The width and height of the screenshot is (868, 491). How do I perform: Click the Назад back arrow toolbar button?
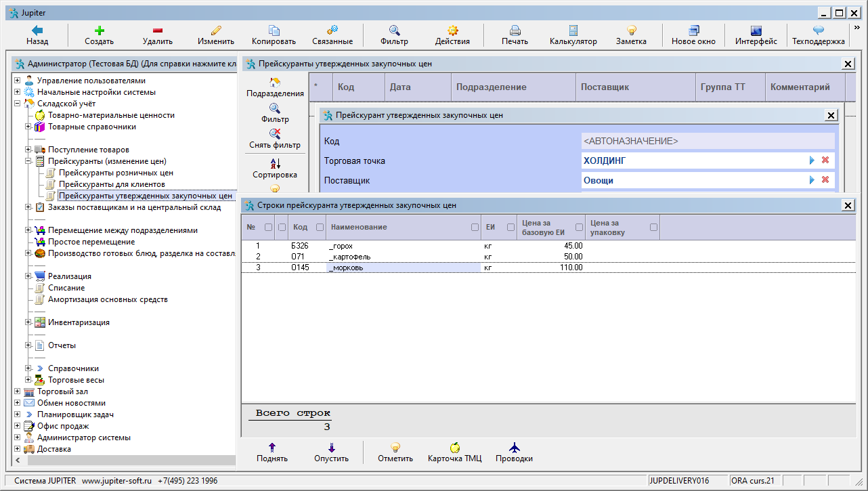37,35
